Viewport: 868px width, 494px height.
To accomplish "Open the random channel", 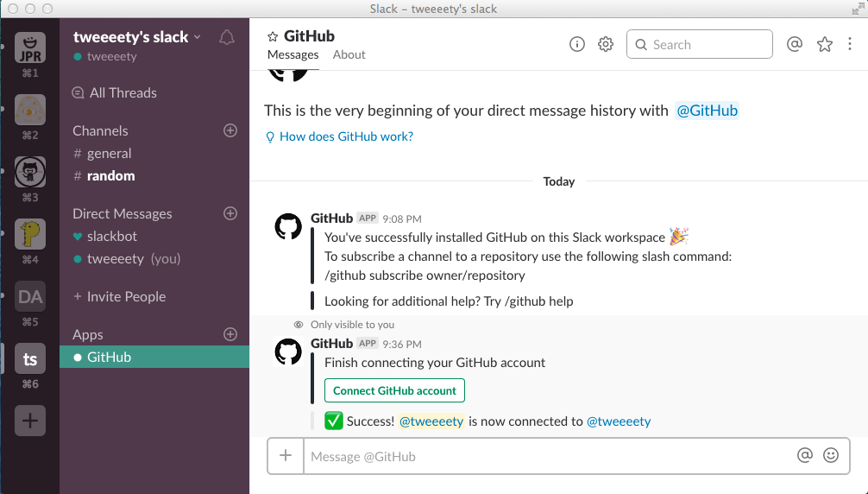I will coord(110,175).
